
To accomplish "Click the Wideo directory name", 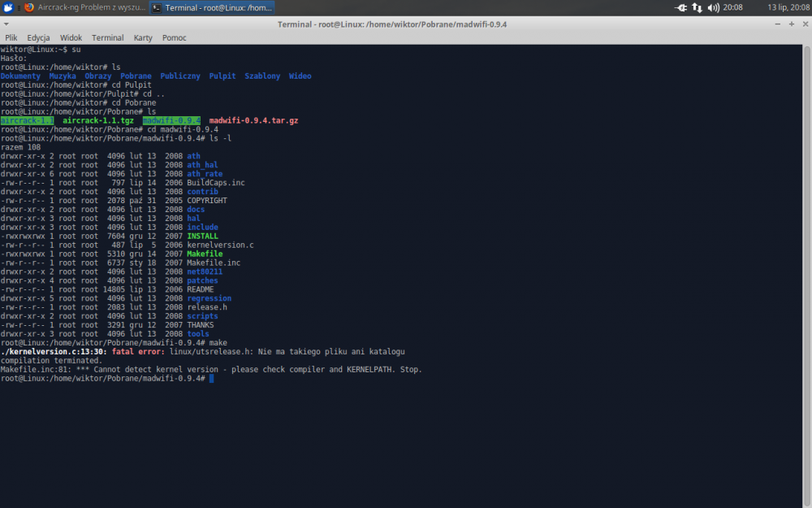I will [300, 76].
